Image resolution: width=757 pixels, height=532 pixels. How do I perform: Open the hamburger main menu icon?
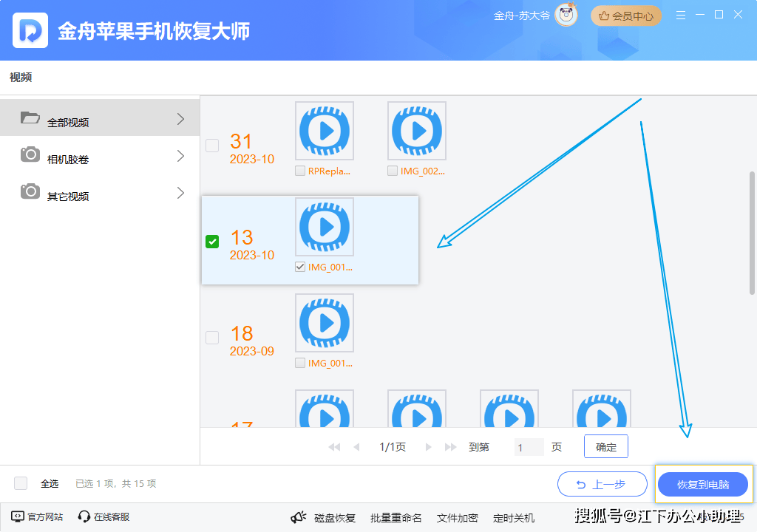tap(681, 16)
